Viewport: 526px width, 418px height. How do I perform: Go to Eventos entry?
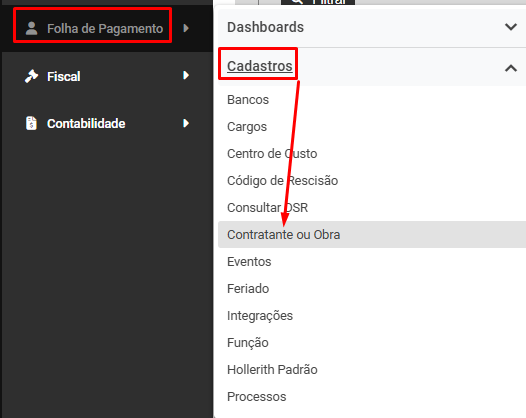pyautogui.click(x=249, y=262)
